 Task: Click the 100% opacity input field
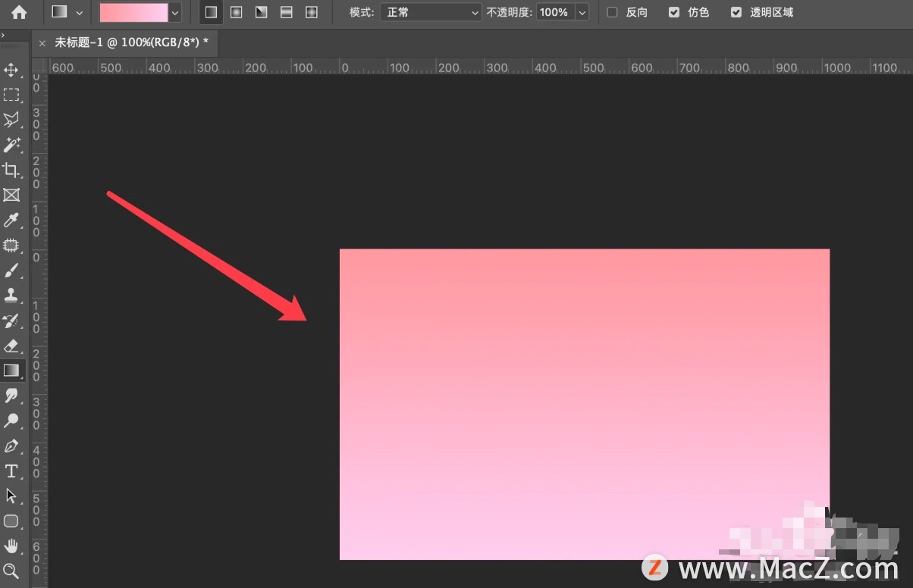tap(555, 12)
